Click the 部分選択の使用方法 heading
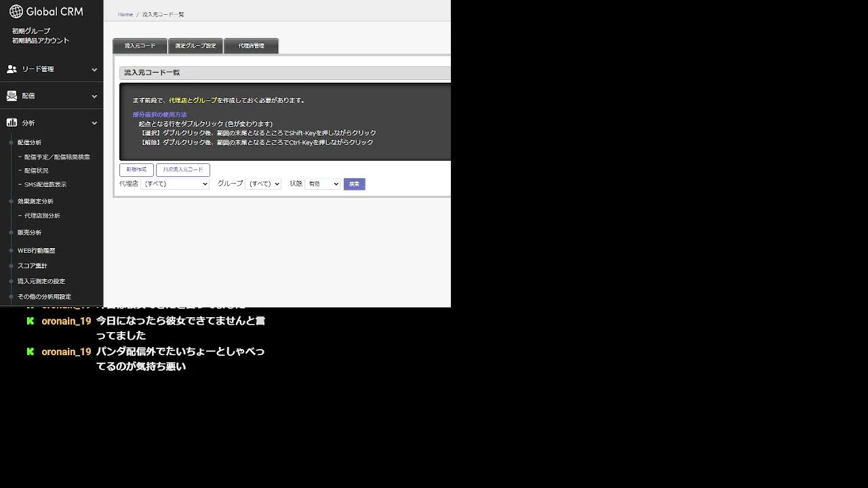Image resolution: width=868 pixels, height=488 pixels. pyautogui.click(x=159, y=115)
